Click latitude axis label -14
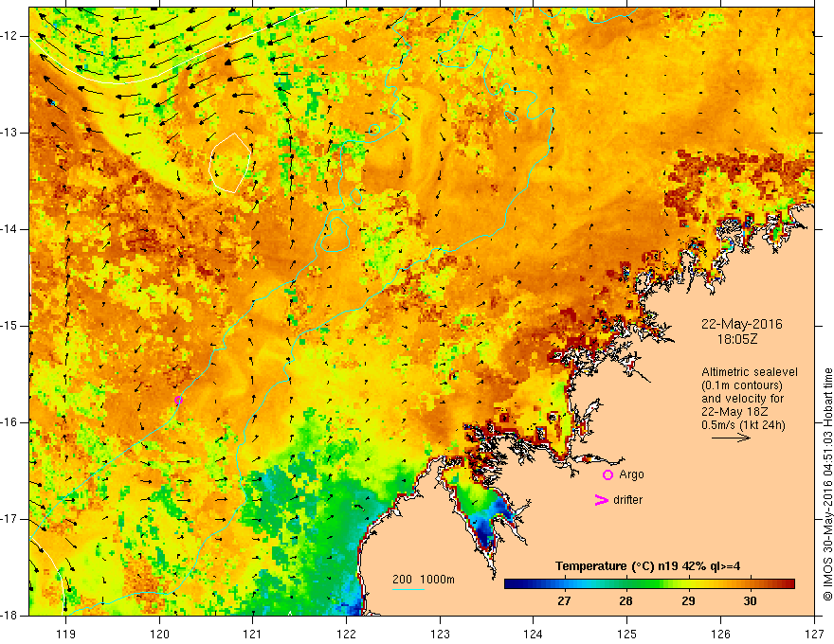 click(10, 229)
